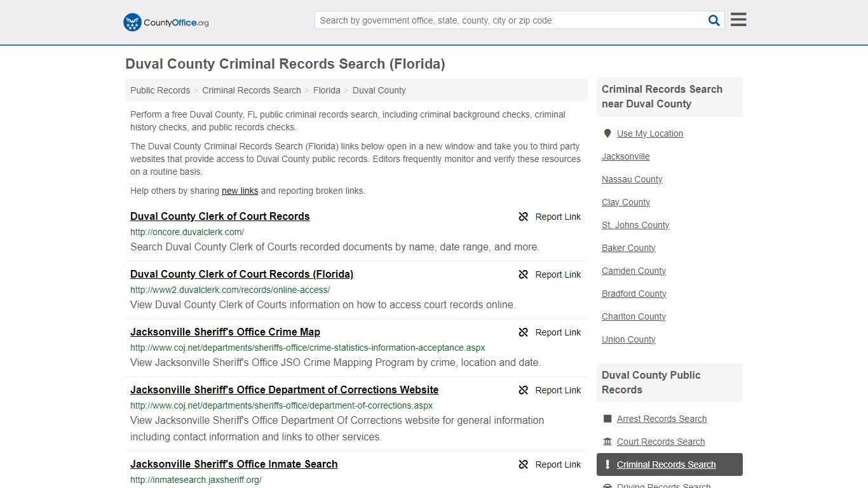This screenshot has height=488, width=868.
Task: Click the CountyOffice.org logo
Action: (x=166, y=22)
